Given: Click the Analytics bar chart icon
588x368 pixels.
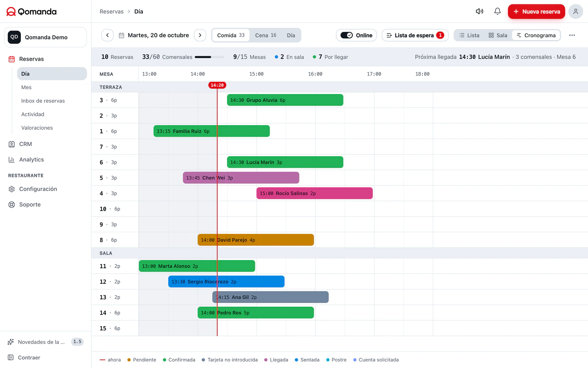Looking at the screenshot, I should [11, 160].
